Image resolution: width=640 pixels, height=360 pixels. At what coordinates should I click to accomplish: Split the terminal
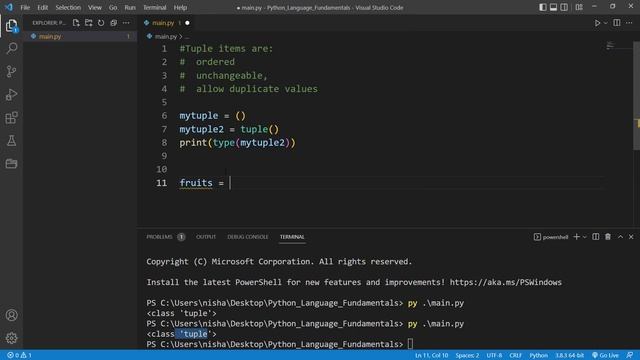pos(596,237)
